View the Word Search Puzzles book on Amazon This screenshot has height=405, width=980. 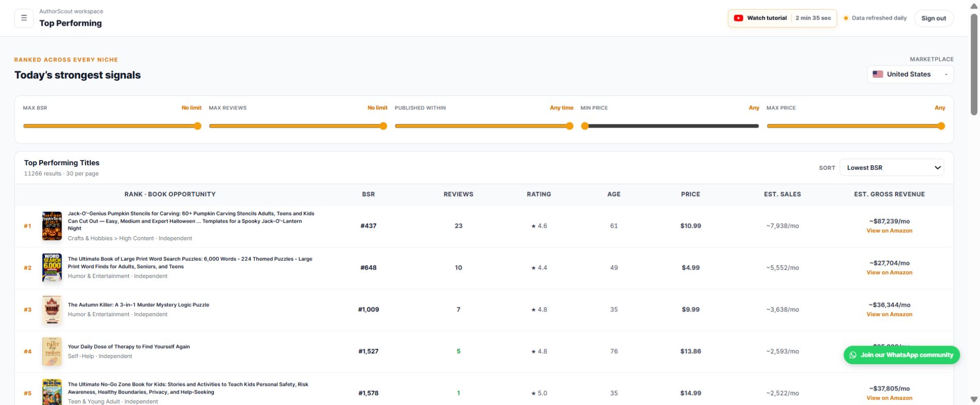(889, 273)
